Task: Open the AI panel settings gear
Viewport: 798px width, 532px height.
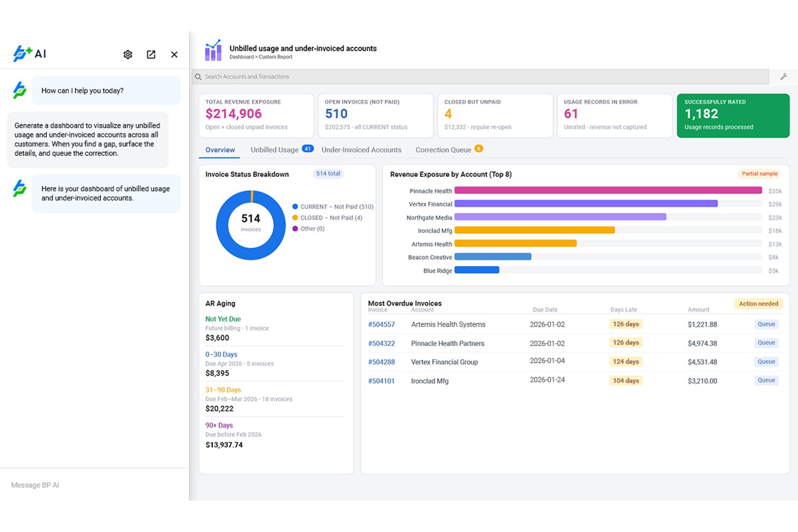Action: click(128, 54)
